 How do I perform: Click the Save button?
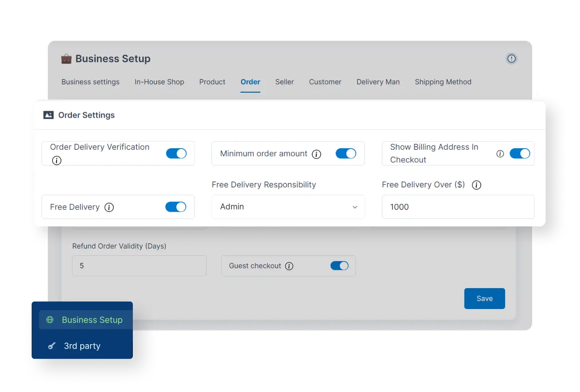click(x=484, y=298)
